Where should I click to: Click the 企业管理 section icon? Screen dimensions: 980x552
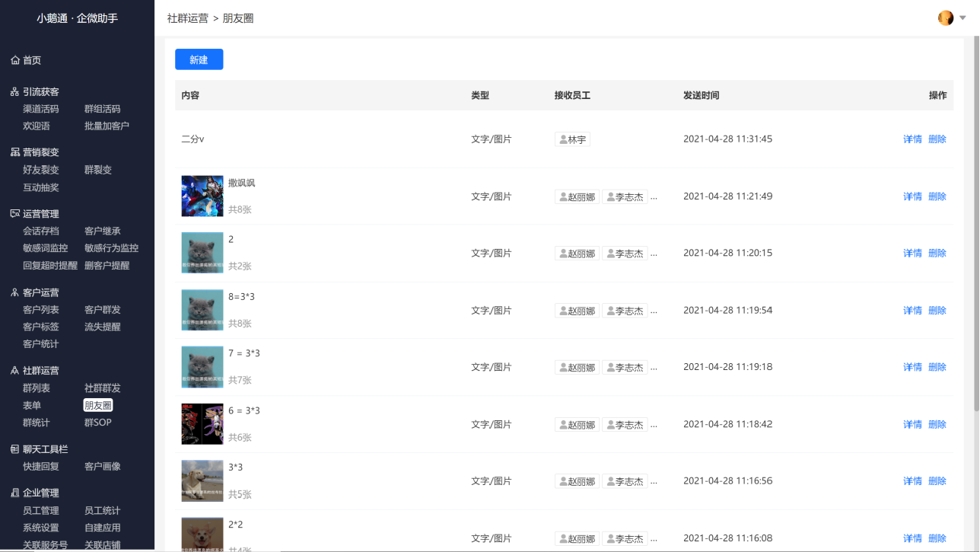(15, 493)
